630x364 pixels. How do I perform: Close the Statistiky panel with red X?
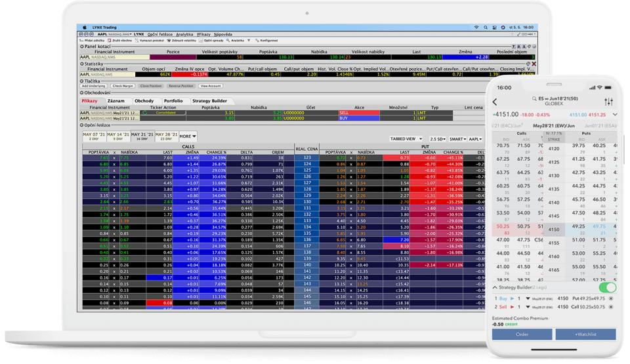pyautogui.click(x=534, y=64)
